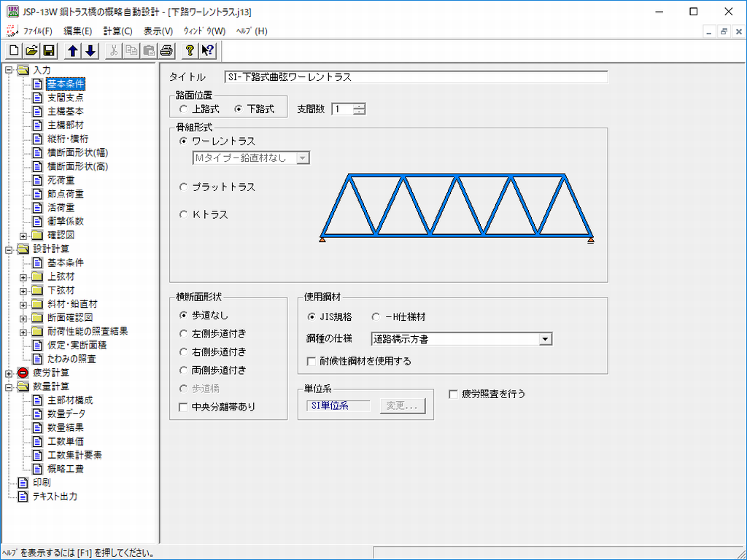
Task: Select the プラットトラス truss type
Action: [x=183, y=187]
